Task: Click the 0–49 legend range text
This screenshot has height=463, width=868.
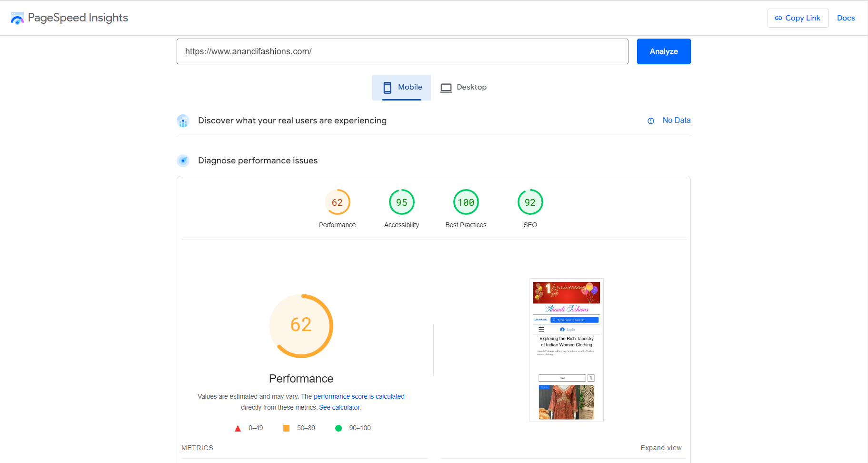Action: click(x=256, y=428)
